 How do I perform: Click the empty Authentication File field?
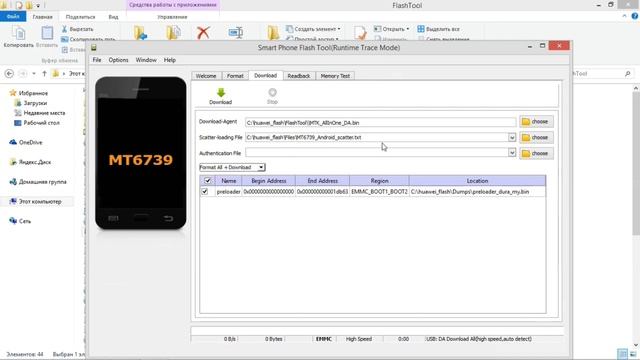pos(376,153)
